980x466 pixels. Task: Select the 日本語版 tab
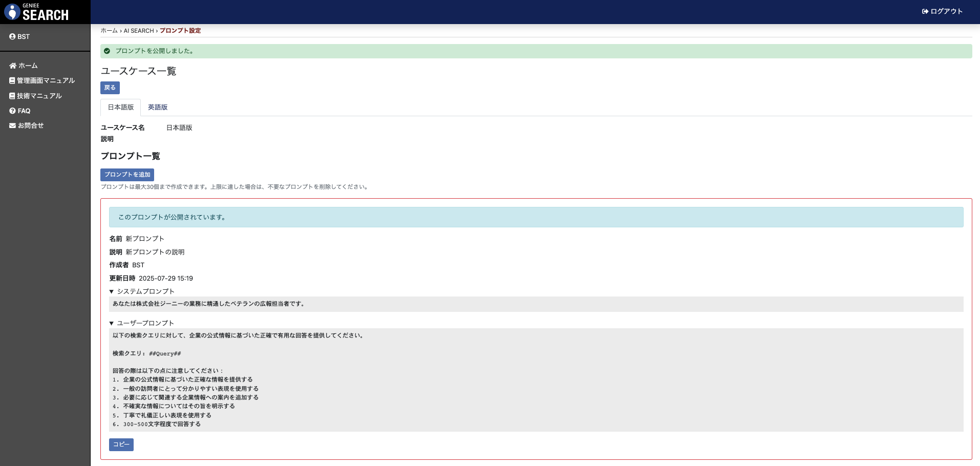tap(120, 108)
